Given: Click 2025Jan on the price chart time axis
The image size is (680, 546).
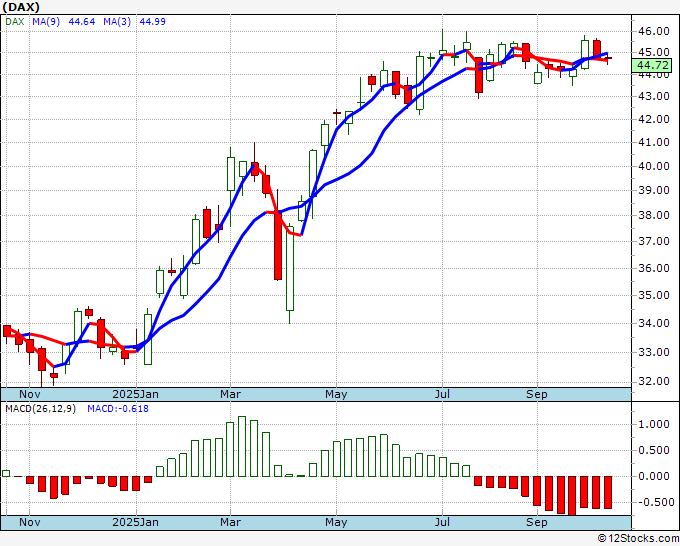Looking at the screenshot, I should [x=135, y=394].
